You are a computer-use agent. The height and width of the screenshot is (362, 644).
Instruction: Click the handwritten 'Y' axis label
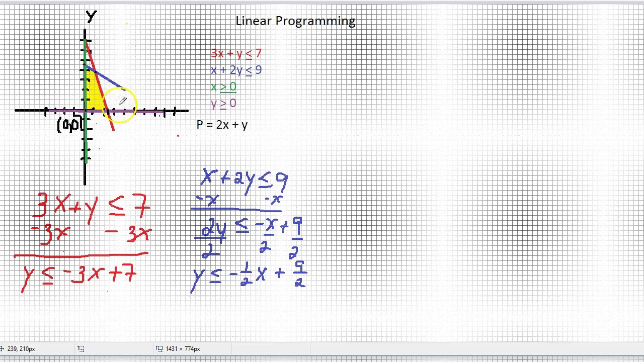click(x=91, y=17)
